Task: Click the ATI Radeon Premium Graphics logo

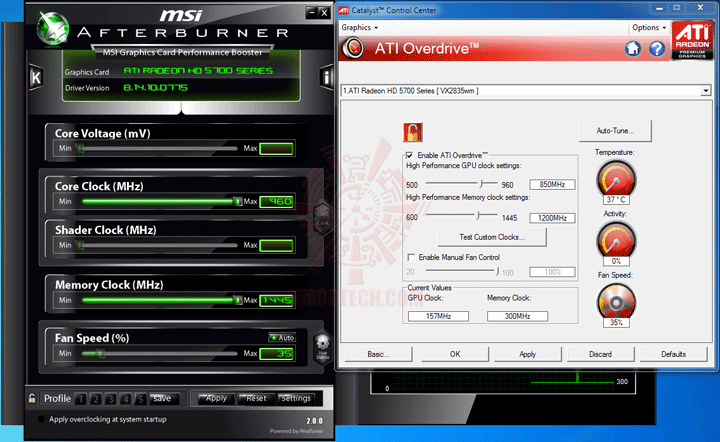Action: [x=692, y=40]
